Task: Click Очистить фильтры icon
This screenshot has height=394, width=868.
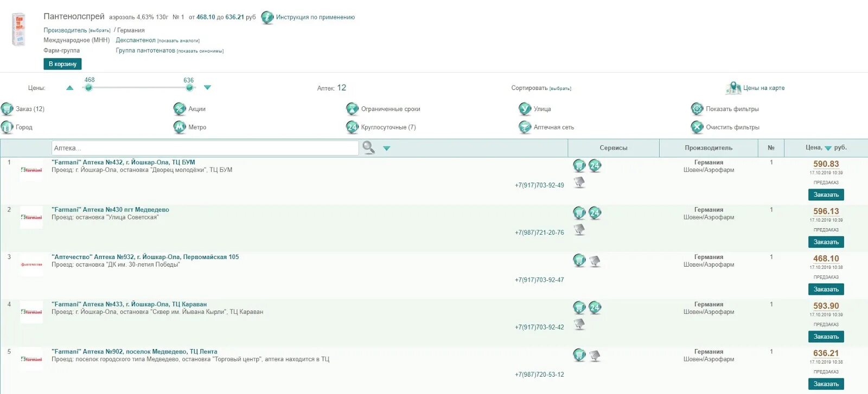Action: (x=697, y=127)
